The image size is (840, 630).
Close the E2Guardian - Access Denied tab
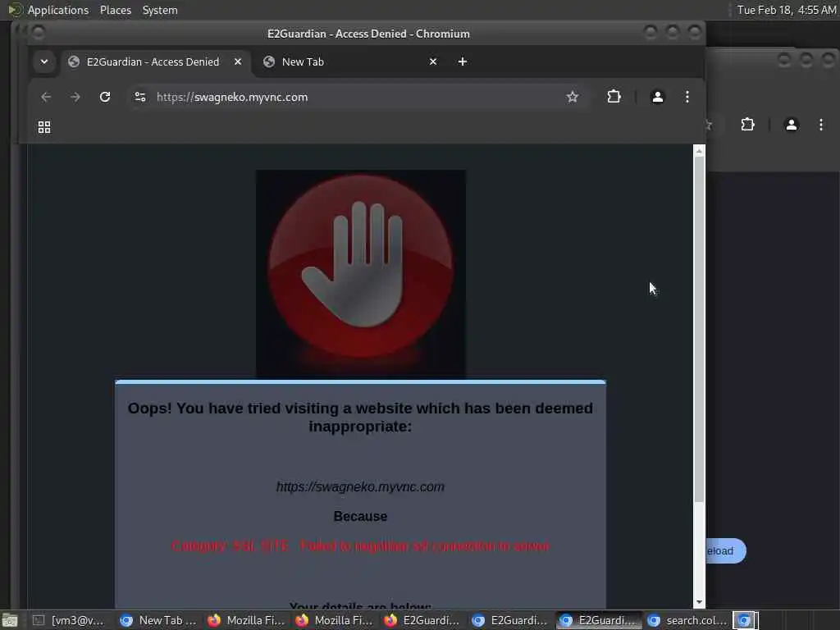(x=238, y=62)
